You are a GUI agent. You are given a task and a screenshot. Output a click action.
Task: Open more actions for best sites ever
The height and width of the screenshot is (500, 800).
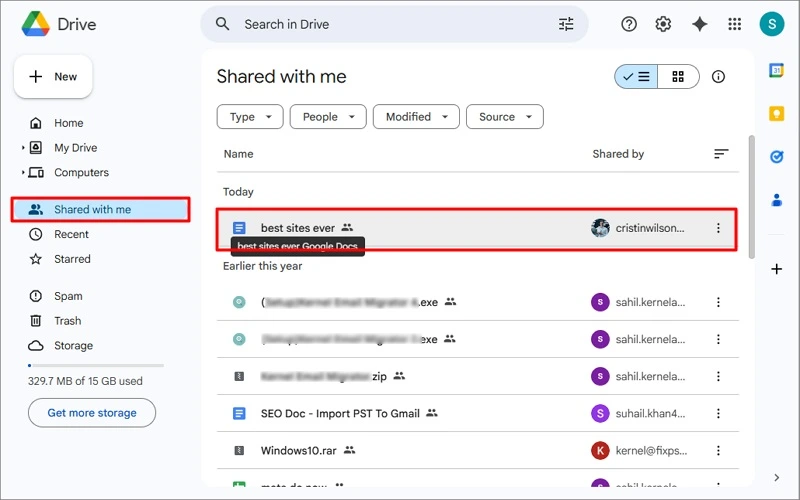point(718,228)
